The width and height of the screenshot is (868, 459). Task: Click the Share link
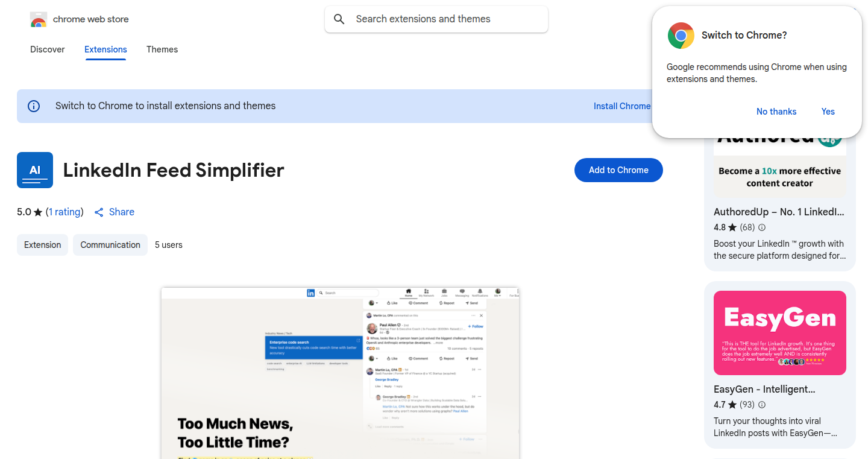122,212
